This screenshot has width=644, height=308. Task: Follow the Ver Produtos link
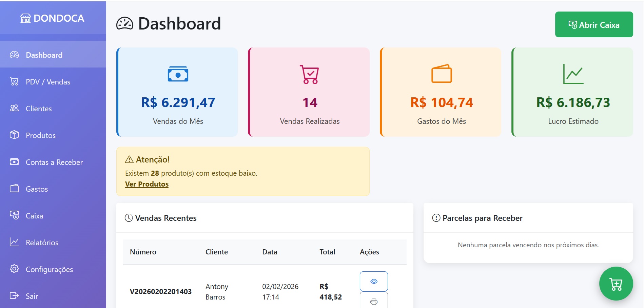tap(147, 184)
